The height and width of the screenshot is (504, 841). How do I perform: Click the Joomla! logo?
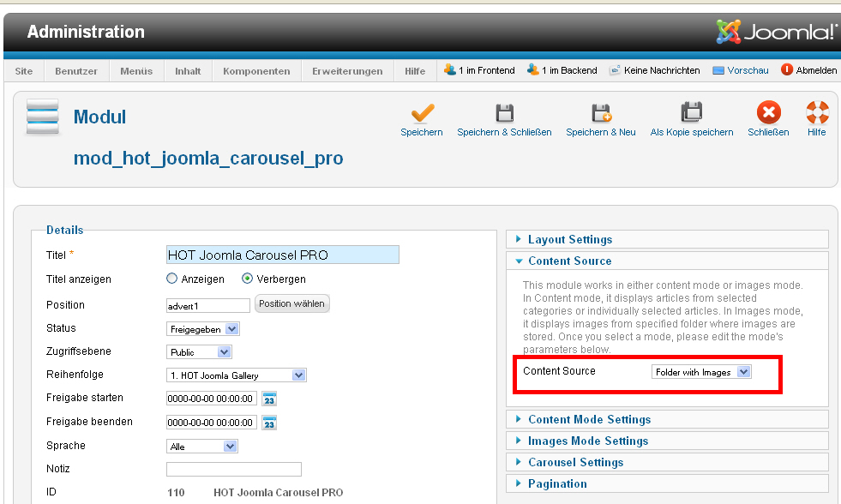click(x=776, y=32)
